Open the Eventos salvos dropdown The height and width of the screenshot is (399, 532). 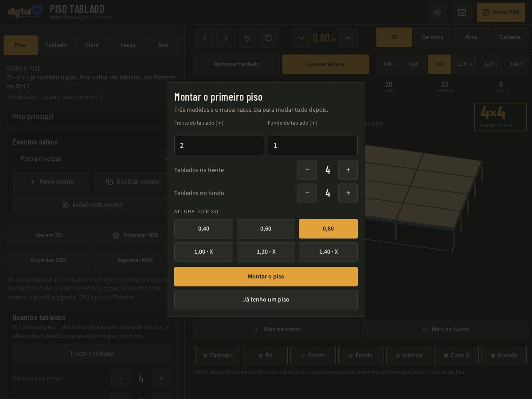pos(92,159)
